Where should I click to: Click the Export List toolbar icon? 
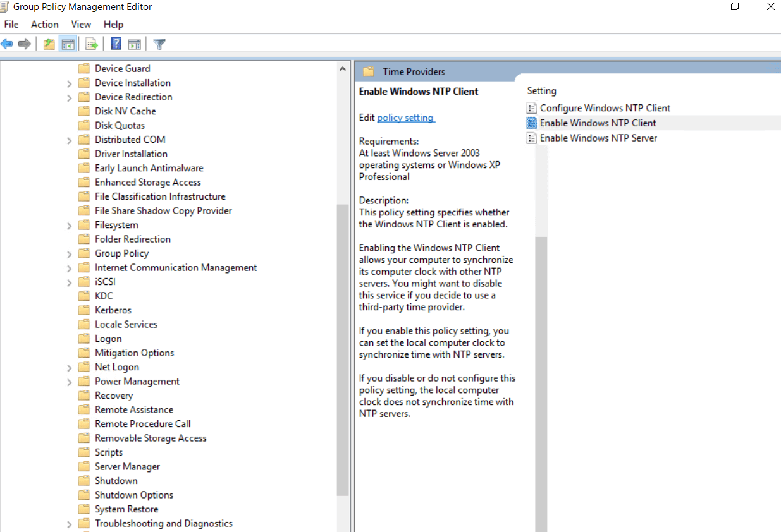[92, 44]
